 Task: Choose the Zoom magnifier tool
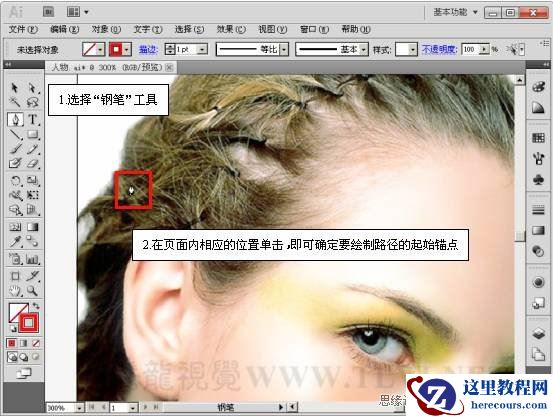(x=32, y=291)
